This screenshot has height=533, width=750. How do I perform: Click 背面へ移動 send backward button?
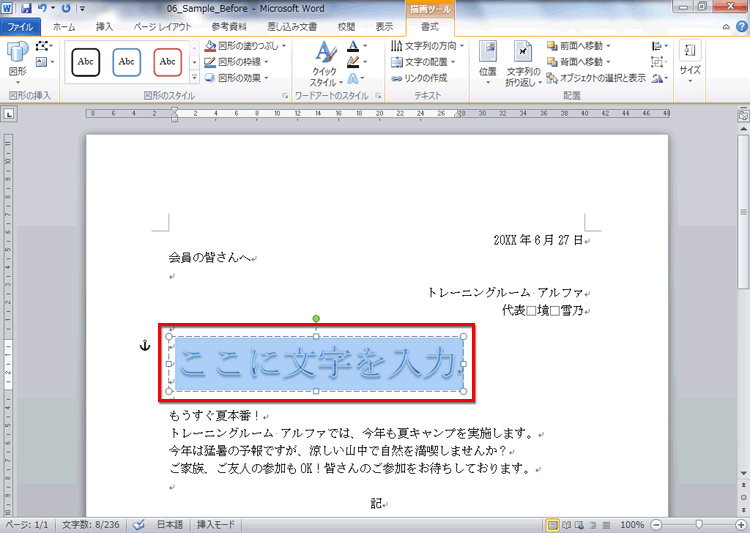coord(579,62)
